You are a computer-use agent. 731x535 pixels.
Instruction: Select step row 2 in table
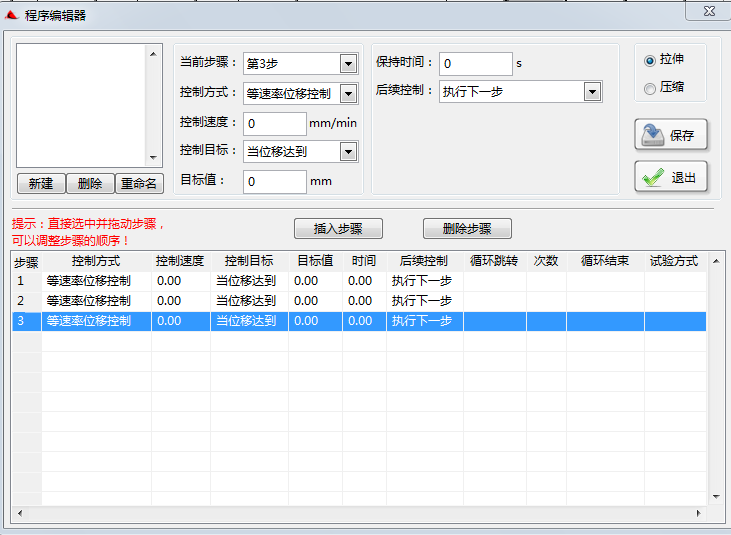coord(359,301)
